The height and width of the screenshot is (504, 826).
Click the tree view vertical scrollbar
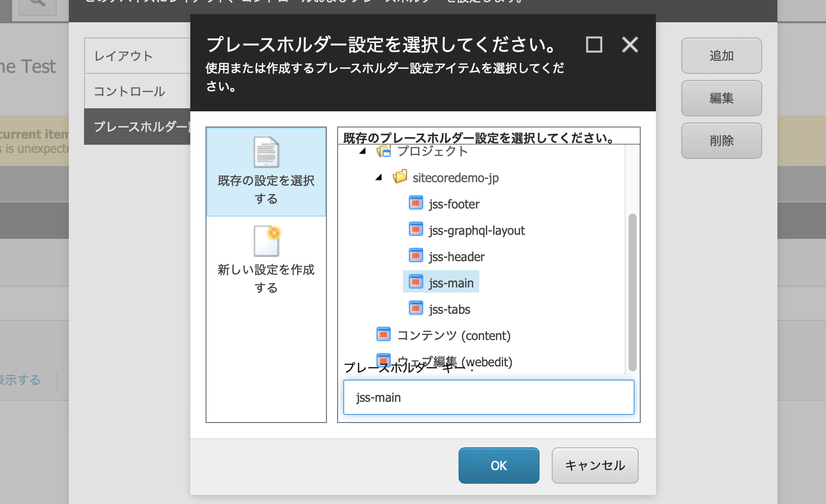point(632,292)
